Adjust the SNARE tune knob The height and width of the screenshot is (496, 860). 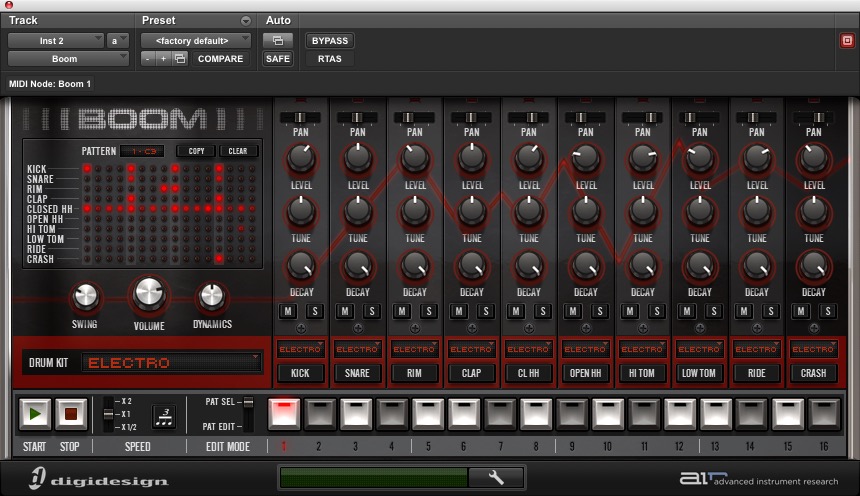(x=358, y=212)
